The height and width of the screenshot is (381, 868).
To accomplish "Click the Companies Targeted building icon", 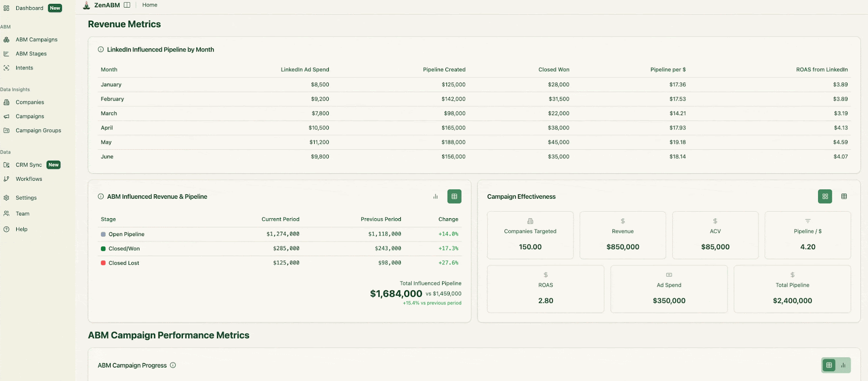I will (x=530, y=221).
